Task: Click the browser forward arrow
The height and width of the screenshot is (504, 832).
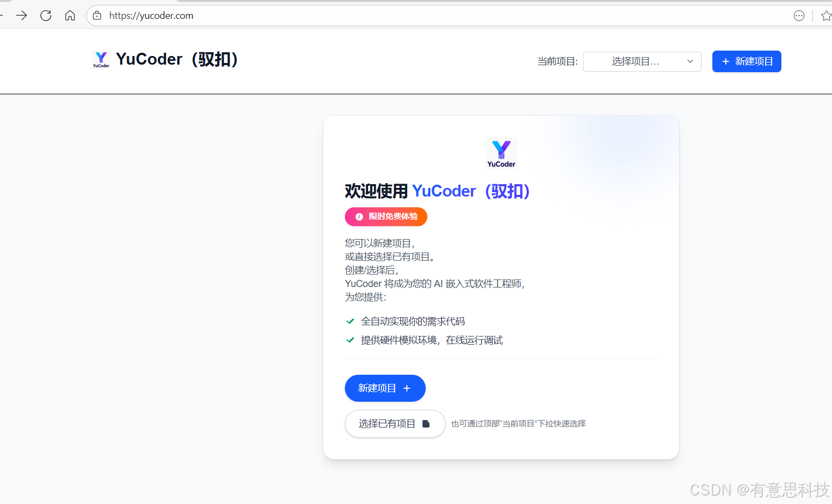Action: pos(22,16)
